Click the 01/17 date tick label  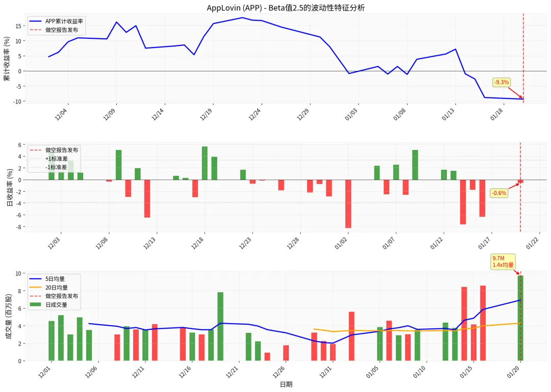click(484, 244)
